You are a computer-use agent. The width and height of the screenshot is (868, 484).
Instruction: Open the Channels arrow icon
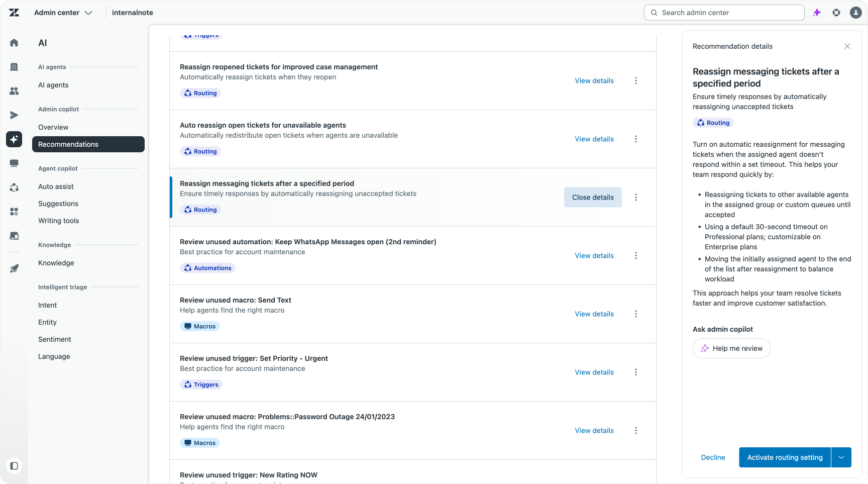tap(14, 115)
